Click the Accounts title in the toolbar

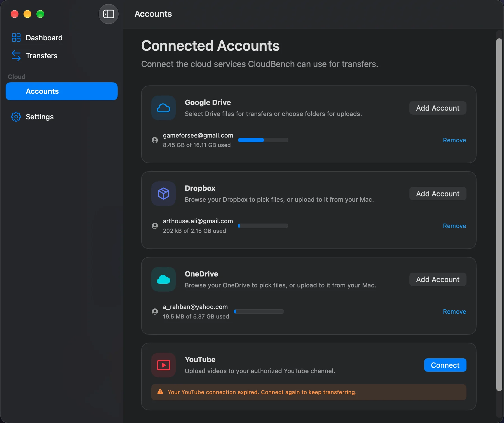[x=153, y=14]
